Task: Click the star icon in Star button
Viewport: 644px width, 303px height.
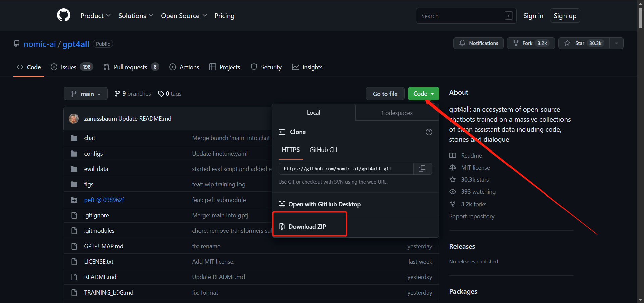Action: pos(567,43)
